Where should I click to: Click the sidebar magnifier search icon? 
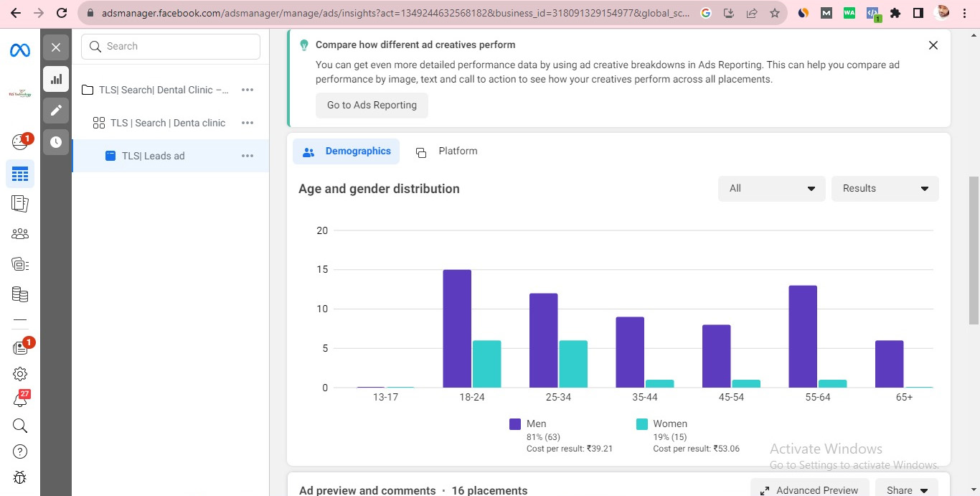coord(20,426)
